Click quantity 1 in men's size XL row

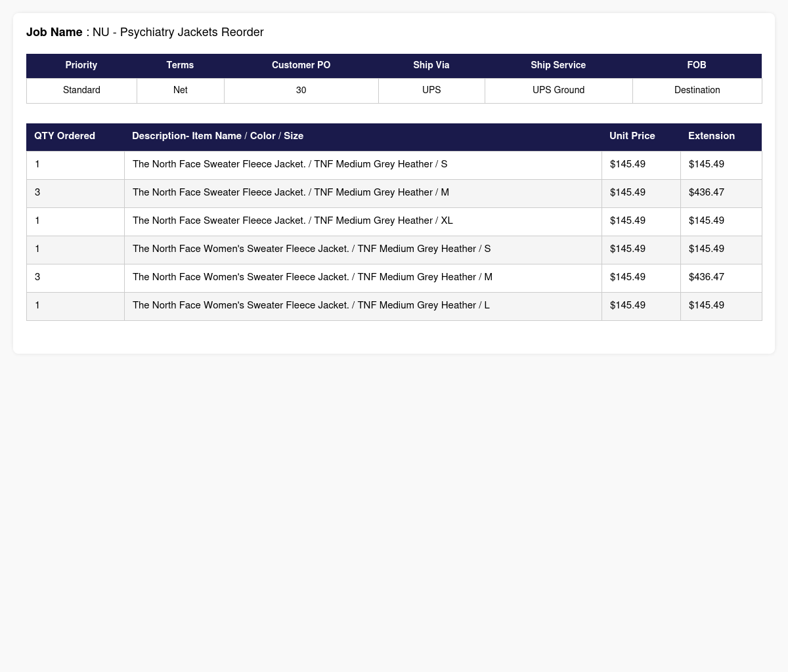click(76, 222)
